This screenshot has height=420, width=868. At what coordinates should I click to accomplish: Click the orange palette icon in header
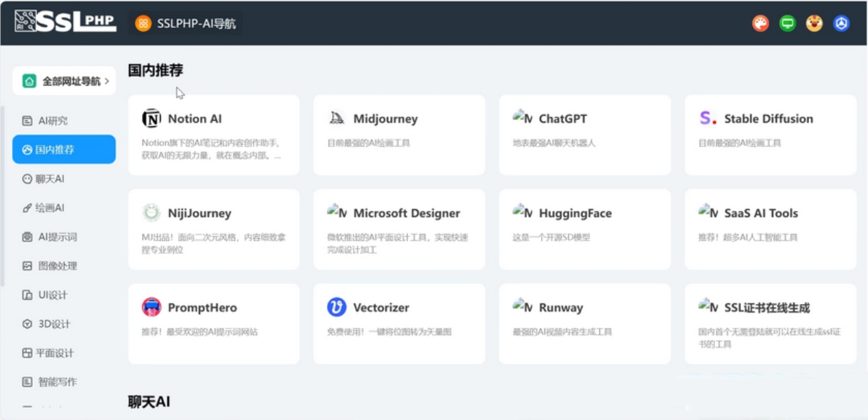pyautogui.click(x=760, y=23)
